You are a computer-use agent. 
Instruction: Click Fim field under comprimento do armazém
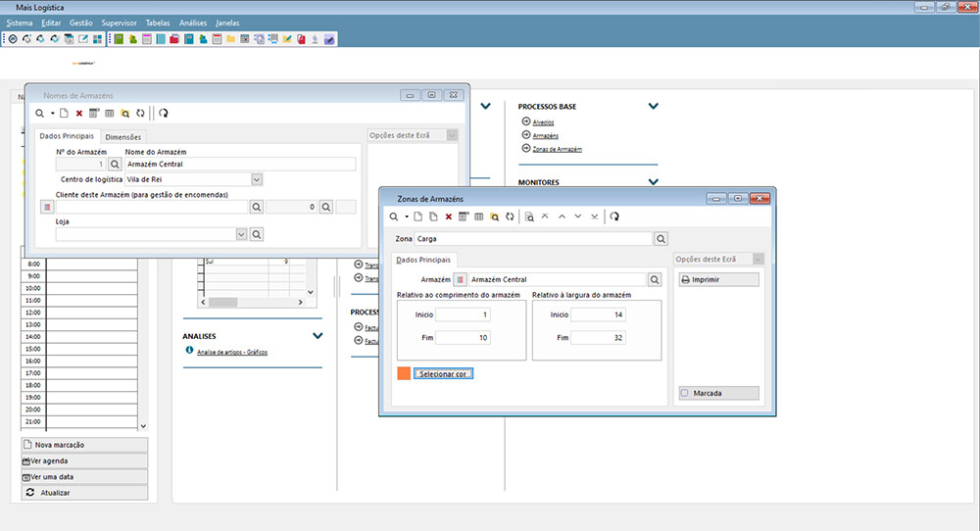463,338
